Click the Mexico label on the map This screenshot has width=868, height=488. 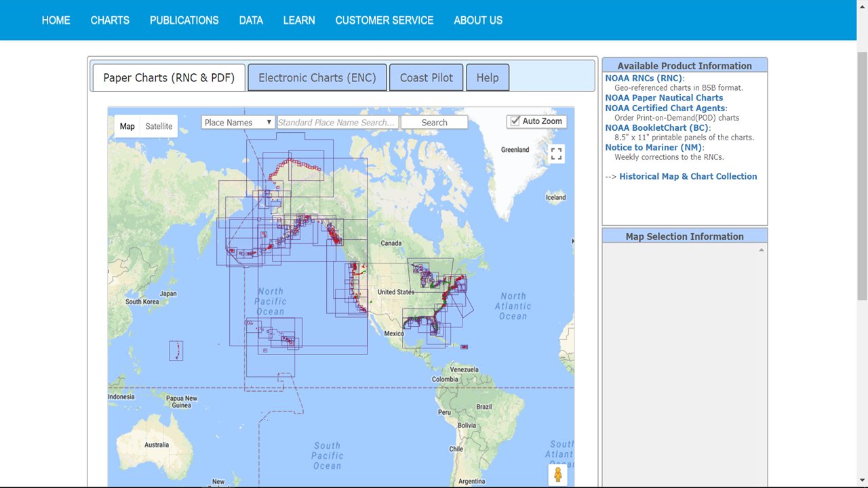[394, 333]
